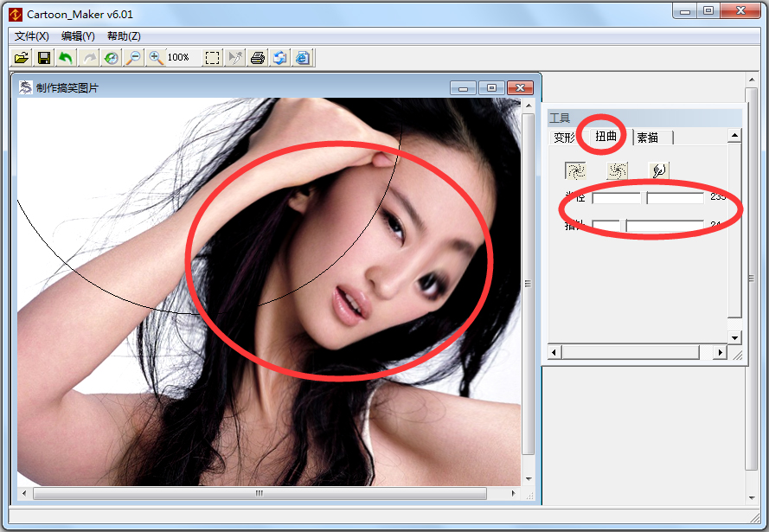Minimize the 制作搞笑图片 image window
Viewport: 769px width, 532px height.
point(463,87)
